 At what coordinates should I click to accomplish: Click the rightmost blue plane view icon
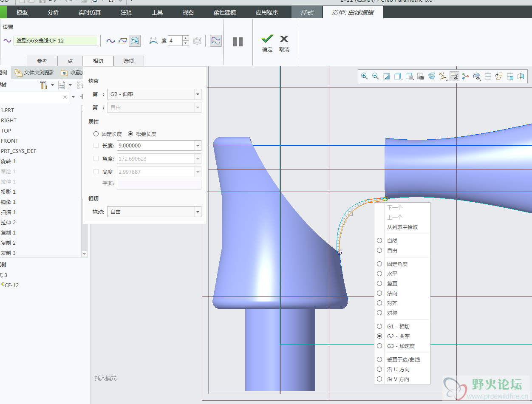pos(521,76)
